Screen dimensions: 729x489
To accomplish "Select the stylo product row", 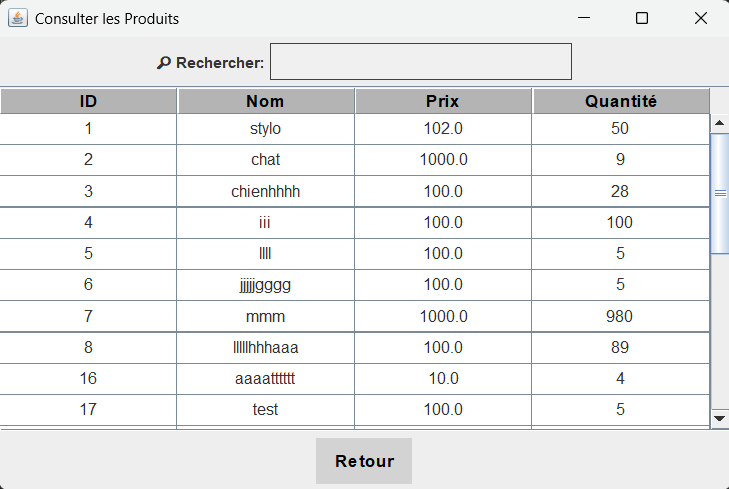I will [265, 129].
